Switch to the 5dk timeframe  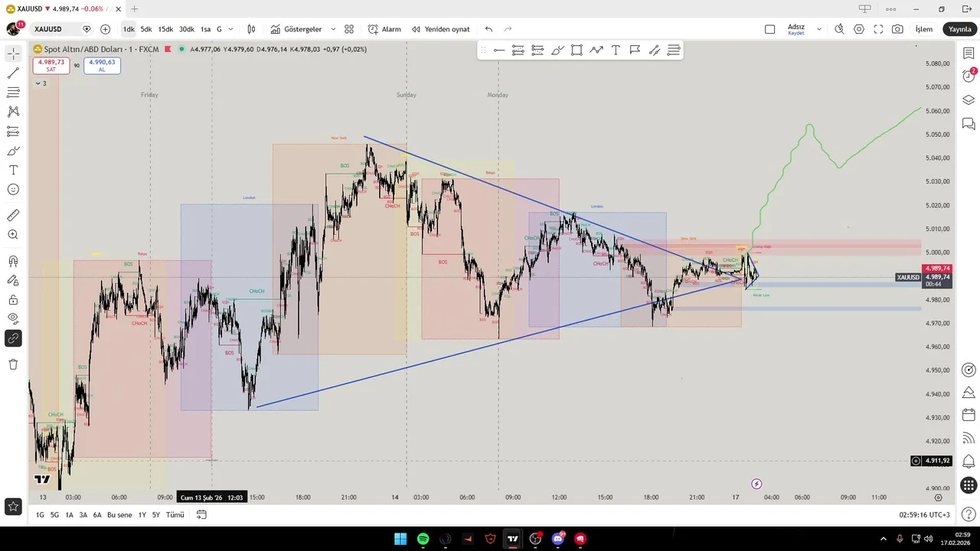coord(146,29)
